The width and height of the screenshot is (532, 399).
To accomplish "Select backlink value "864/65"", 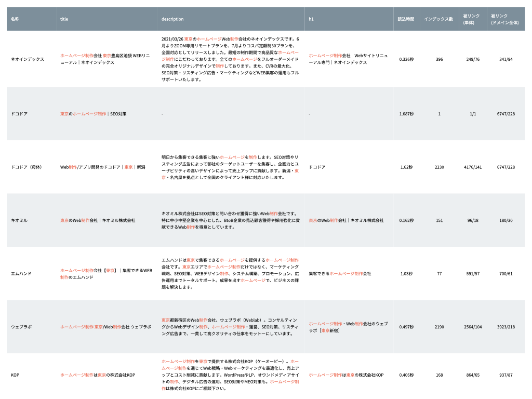I will (x=473, y=375).
